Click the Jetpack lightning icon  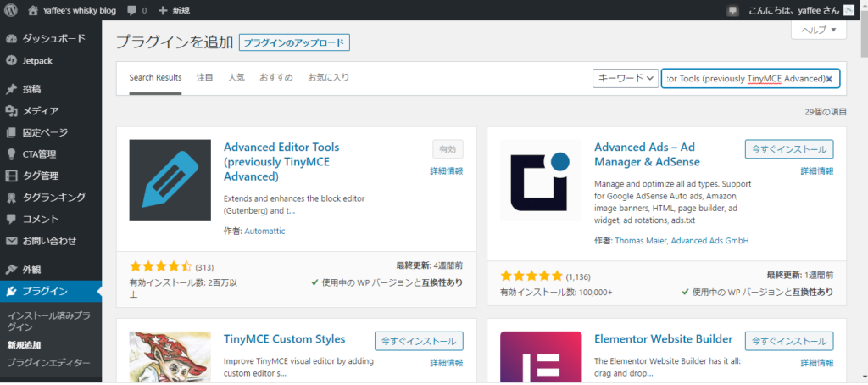(11, 60)
